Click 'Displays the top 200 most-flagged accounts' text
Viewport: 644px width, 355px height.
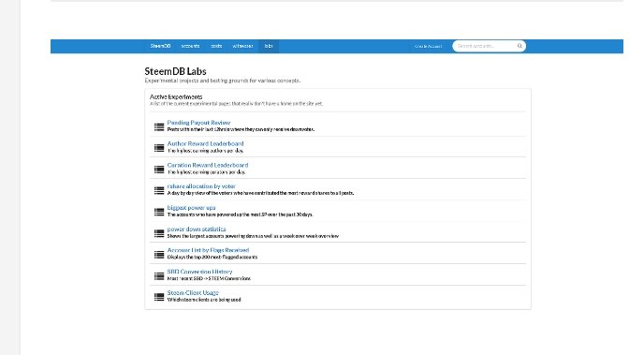point(212,258)
